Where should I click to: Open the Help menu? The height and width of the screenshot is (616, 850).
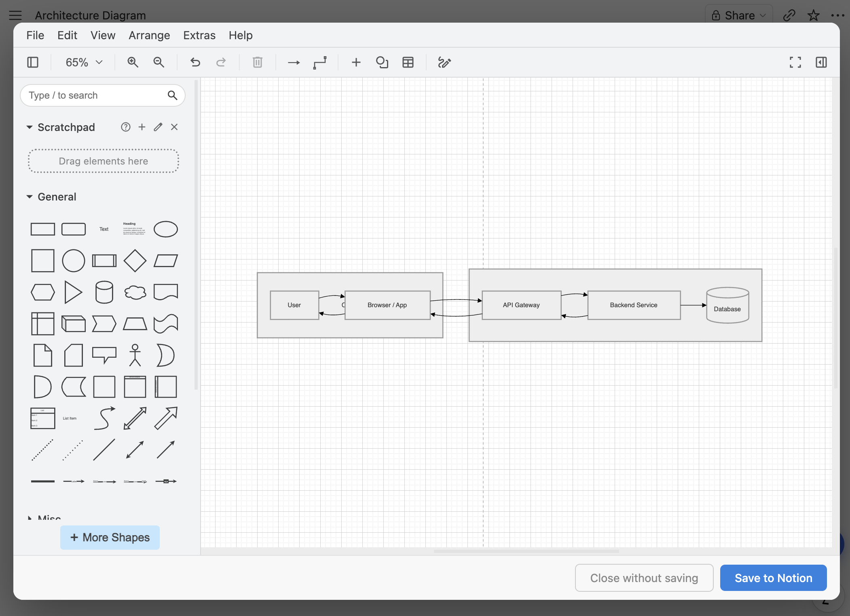pos(241,35)
